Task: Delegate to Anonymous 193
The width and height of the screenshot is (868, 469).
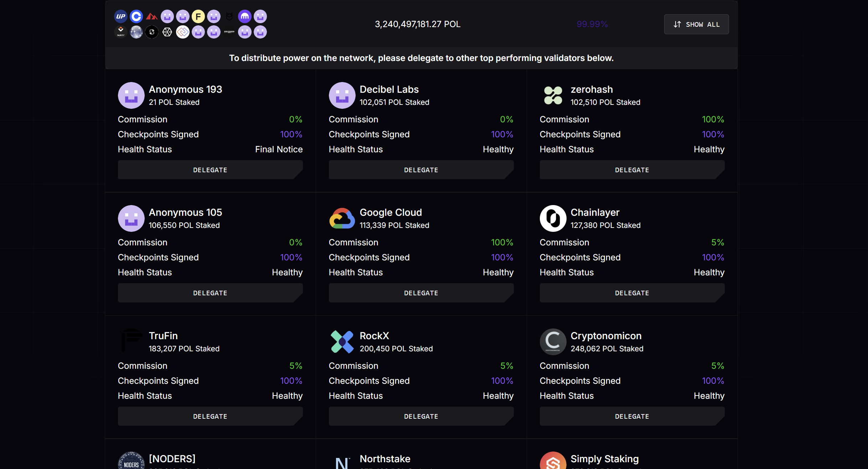Action: tap(210, 170)
